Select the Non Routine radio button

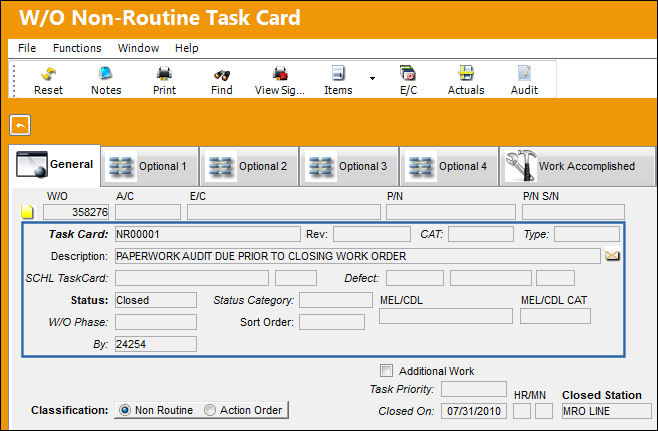125,410
